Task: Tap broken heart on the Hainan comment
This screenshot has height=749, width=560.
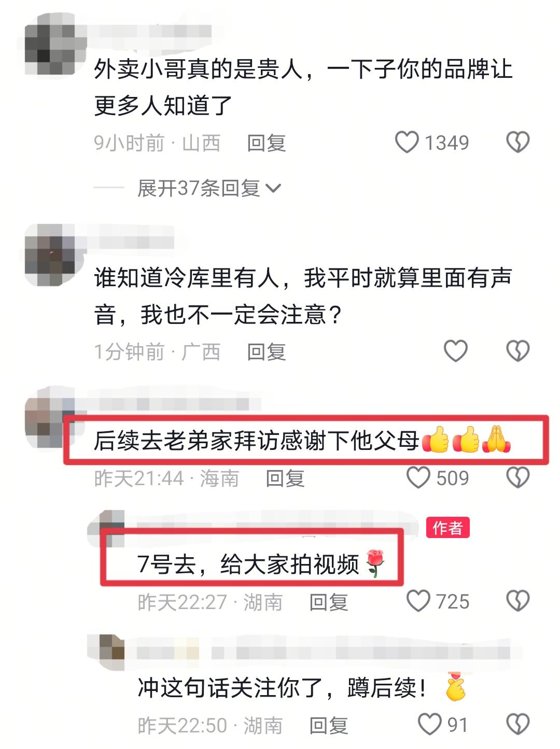Action: (517, 477)
